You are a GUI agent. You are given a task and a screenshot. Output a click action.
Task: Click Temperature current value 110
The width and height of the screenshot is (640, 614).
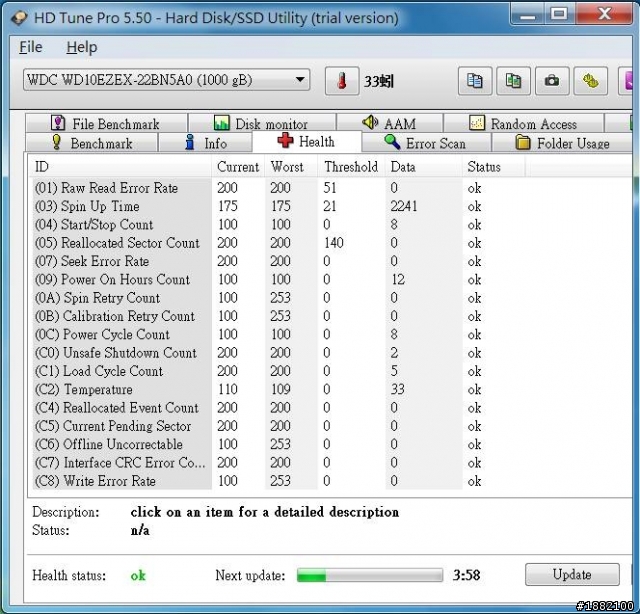[x=227, y=389]
